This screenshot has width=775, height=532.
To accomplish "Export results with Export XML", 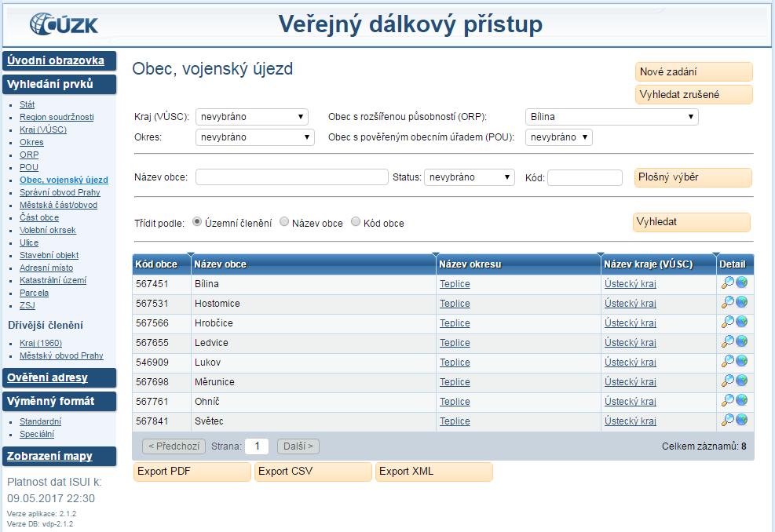I will [x=434, y=472].
